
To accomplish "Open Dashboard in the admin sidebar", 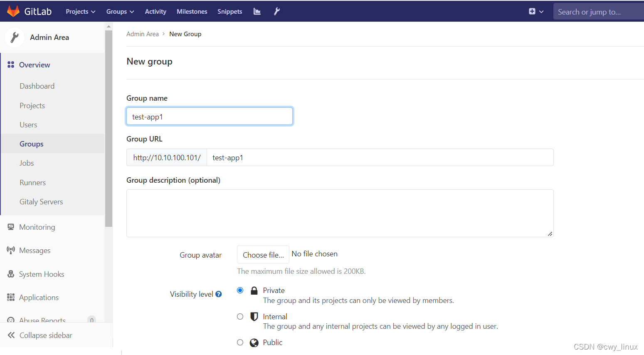I will coord(37,86).
